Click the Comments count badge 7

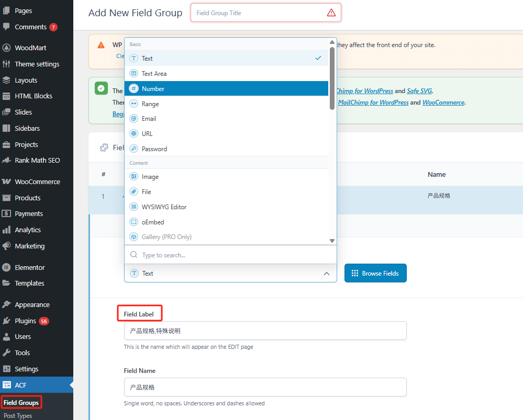[53, 27]
